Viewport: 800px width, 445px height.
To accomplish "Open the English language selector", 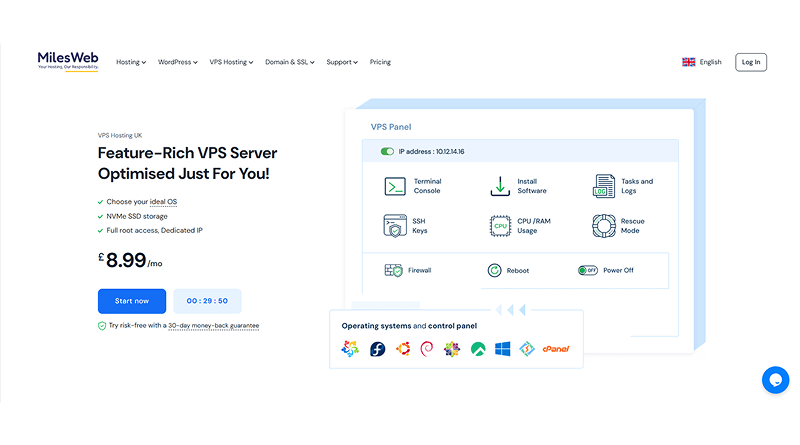I will [x=702, y=62].
